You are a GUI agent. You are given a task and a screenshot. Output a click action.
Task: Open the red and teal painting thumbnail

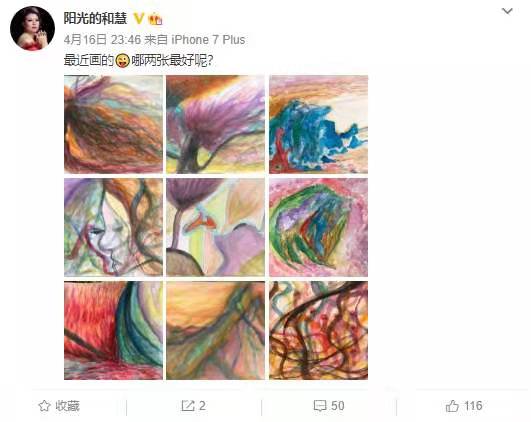click(113, 330)
